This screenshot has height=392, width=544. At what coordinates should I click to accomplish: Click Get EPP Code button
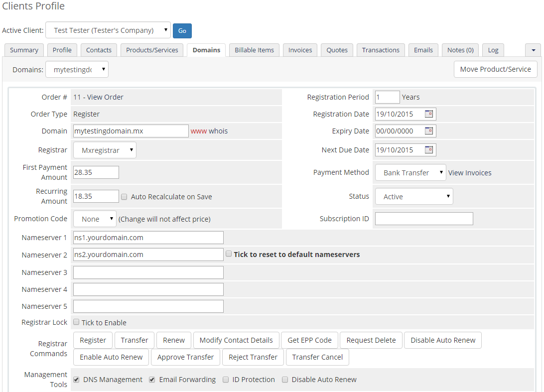(x=309, y=340)
